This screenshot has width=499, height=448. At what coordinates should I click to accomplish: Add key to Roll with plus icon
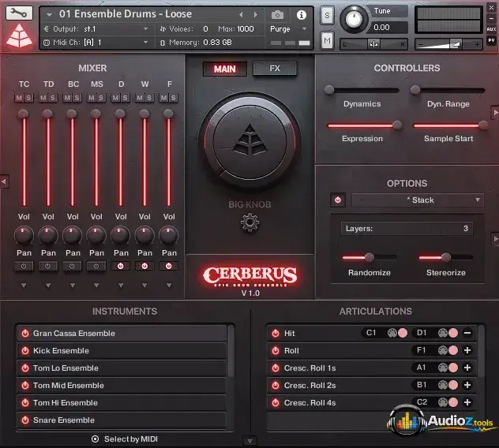click(467, 350)
